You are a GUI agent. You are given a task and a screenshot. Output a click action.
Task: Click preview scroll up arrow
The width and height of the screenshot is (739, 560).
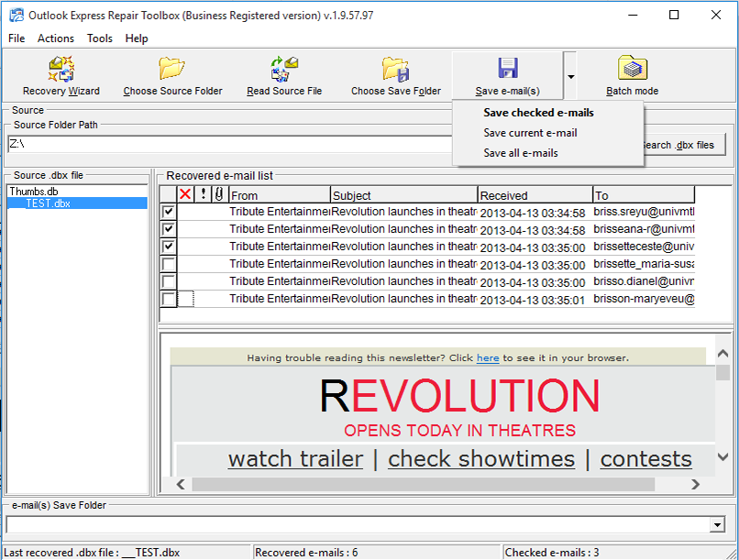(x=722, y=353)
